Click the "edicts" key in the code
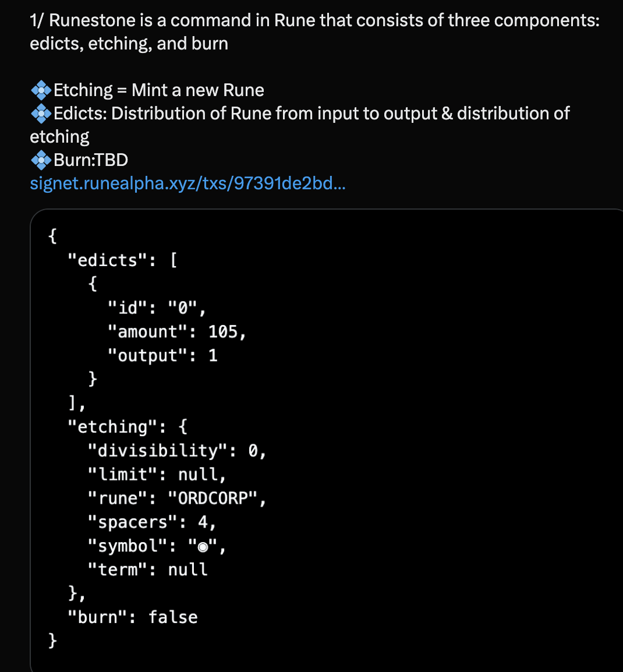 [x=111, y=260]
